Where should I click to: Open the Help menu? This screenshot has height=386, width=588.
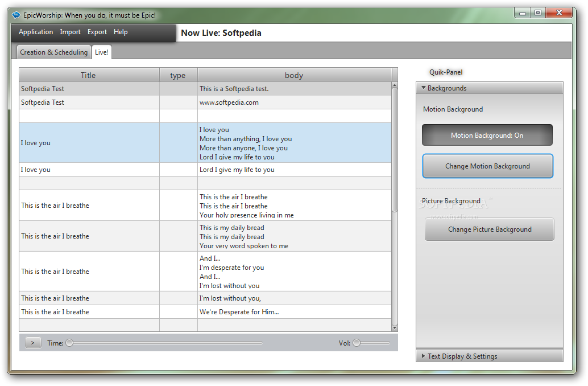click(x=121, y=32)
